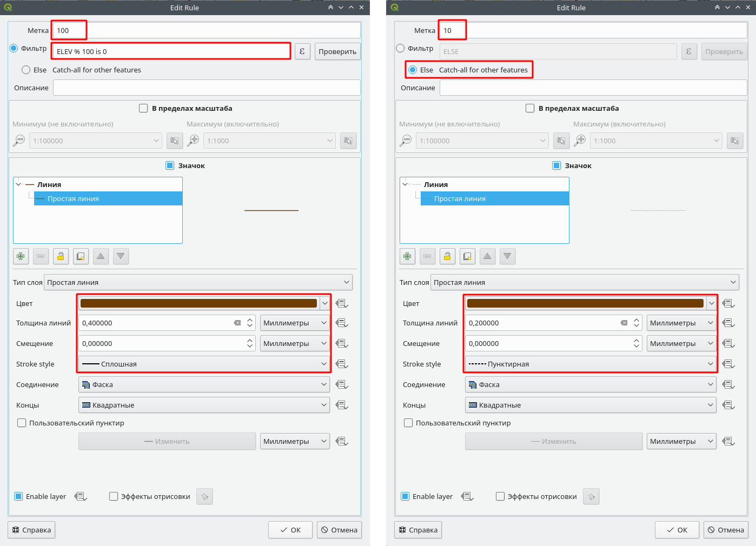Select Простая линия tree item, left dialog
The height and width of the screenshot is (546, 756).
[x=108, y=198]
